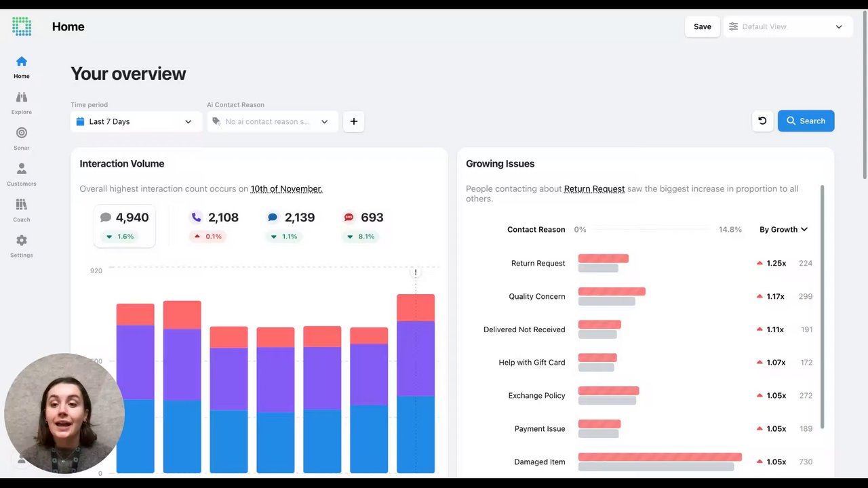
Task: Add a filter with the plus button
Action: click(353, 121)
